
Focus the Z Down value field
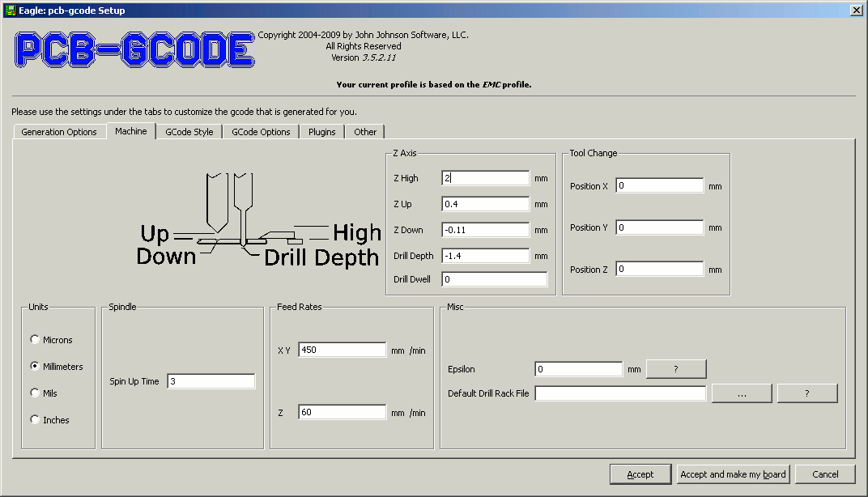[x=486, y=230]
